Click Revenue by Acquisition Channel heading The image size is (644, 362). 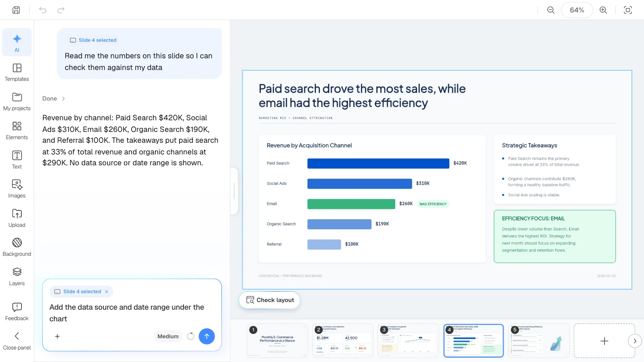coord(309,146)
